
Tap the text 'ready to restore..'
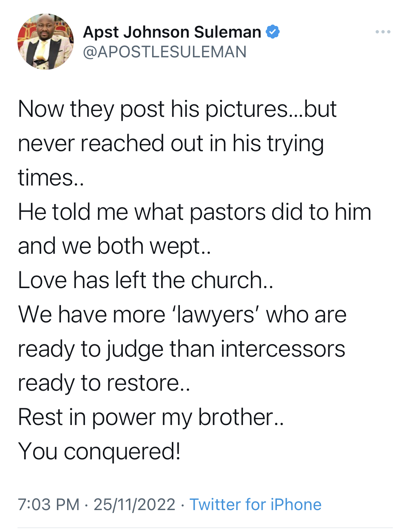[104, 383]
